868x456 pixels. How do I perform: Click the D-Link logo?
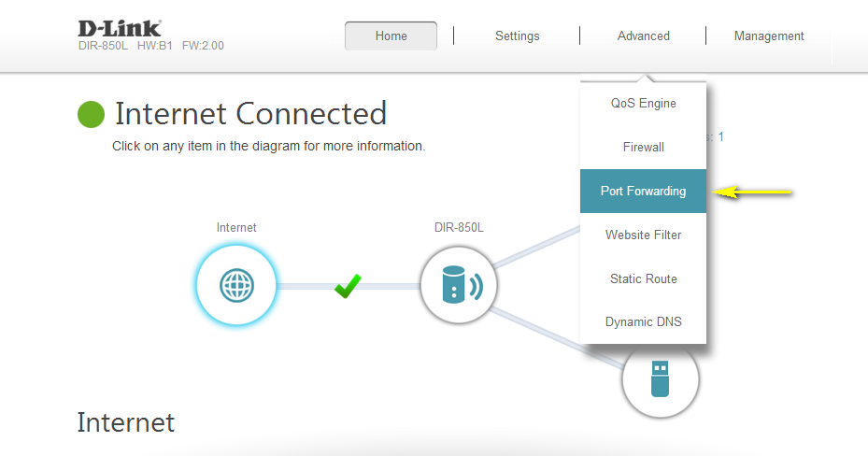[119, 28]
